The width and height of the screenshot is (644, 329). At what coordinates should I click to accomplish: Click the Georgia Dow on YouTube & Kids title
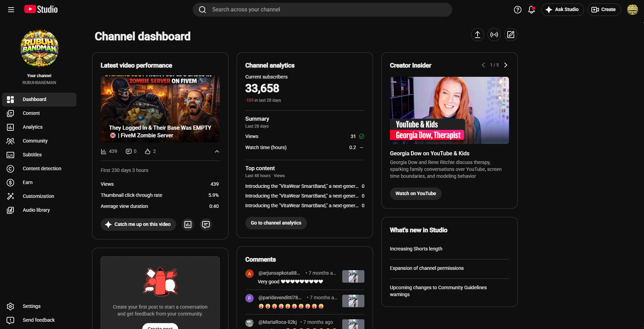(x=429, y=153)
